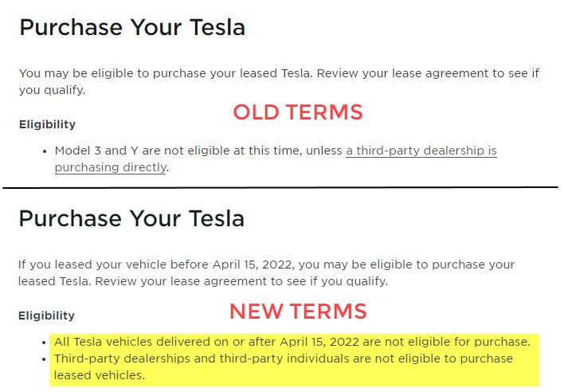Viewport: 564px width, 392px height.
Task: Click 'you qualify.' ending the old terms paragraph
Action: pyautogui.click(x=52, y=91)
